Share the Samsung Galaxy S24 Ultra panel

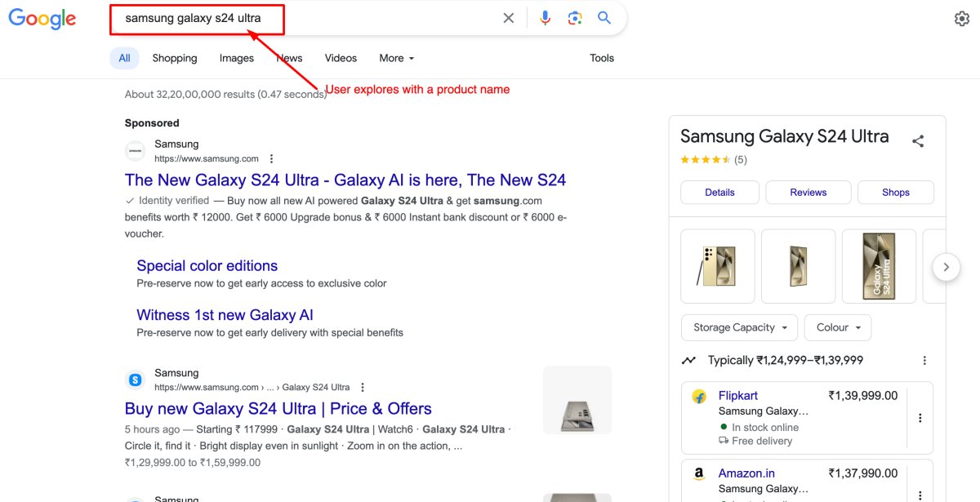[918, 141]
